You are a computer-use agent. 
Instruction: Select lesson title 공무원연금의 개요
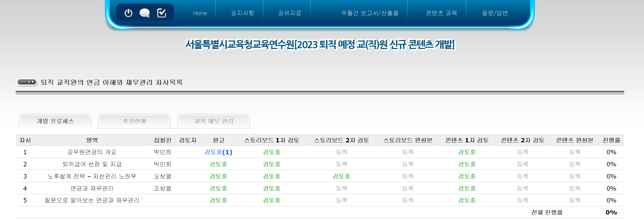point(92,152)
